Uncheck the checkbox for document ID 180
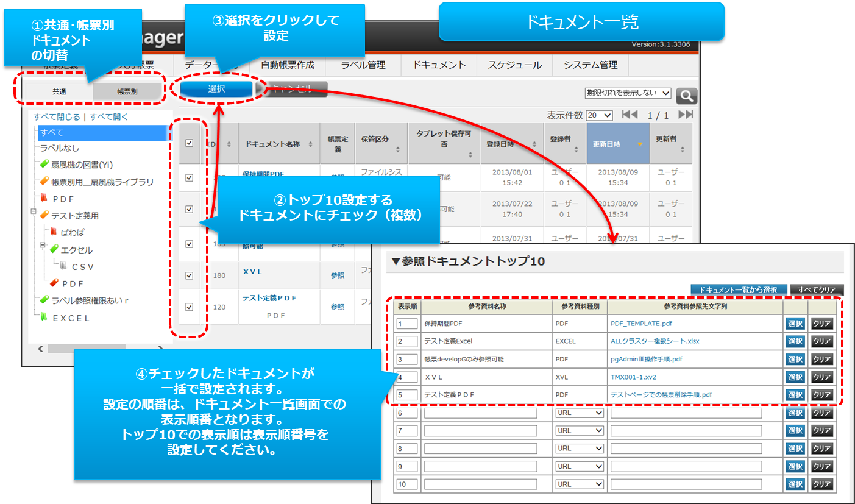Screen dimensions: 855x504 (x=189, y=275)
